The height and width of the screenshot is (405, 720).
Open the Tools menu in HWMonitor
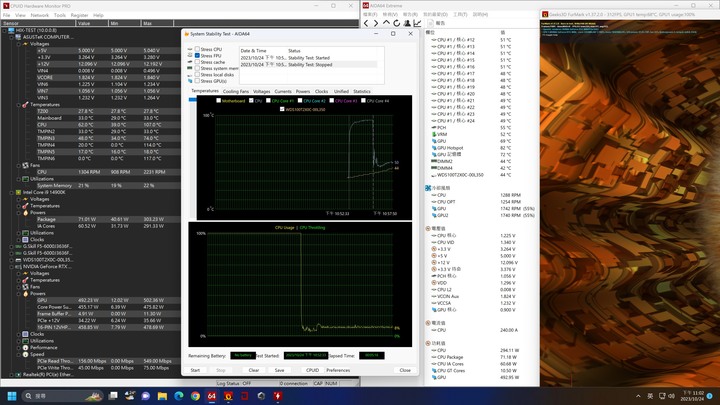(60, 15)
